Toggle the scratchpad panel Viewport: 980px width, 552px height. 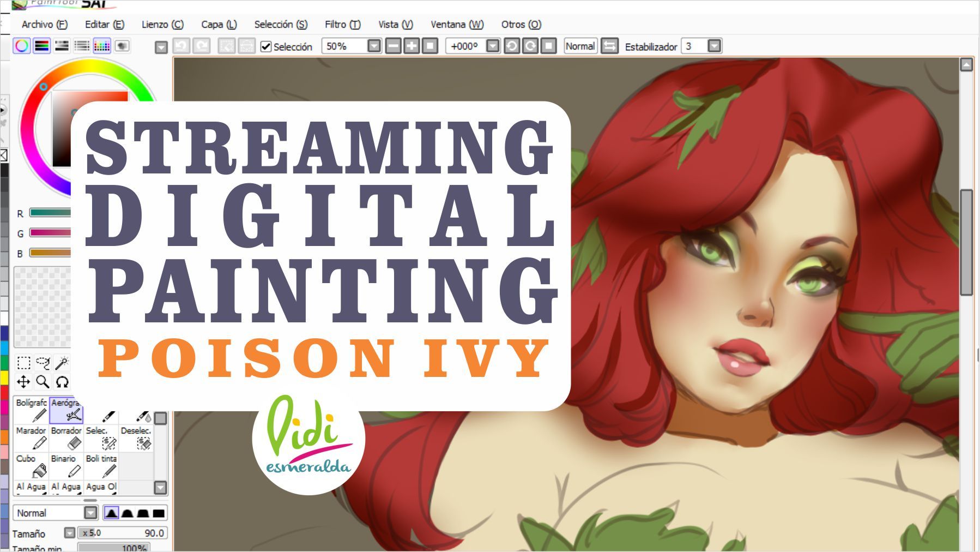coord(122,46)
